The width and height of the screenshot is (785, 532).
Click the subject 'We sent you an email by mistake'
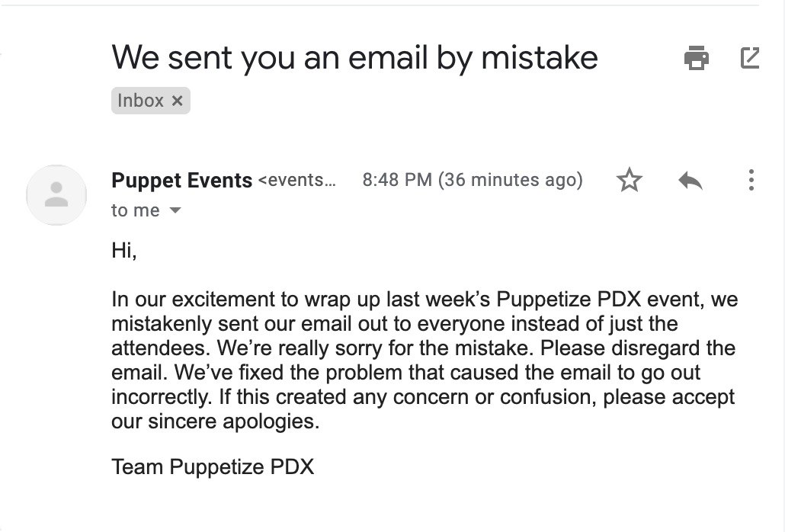[354, 58]
